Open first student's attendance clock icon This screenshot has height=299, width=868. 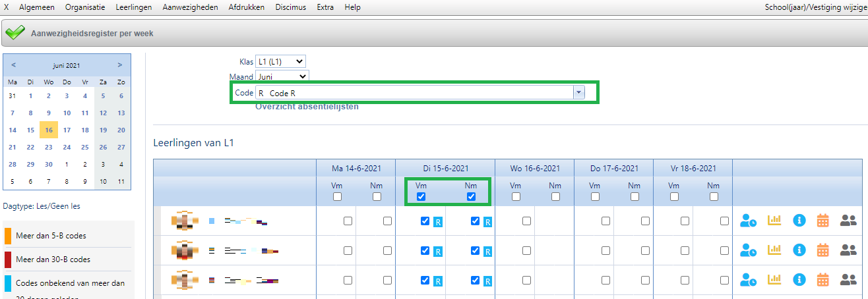(x=748, y=221)
